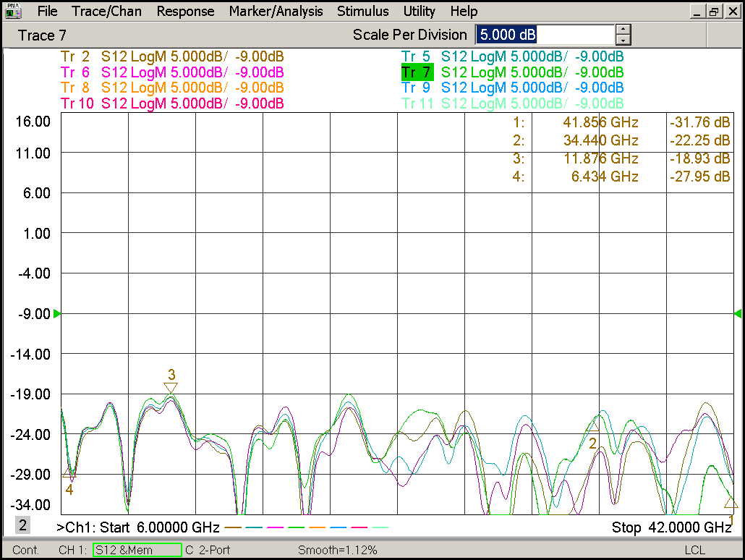Select trace Tr 5 S12 LogM label
Viewport: 745px width, 560px height.
coord(512,56)
